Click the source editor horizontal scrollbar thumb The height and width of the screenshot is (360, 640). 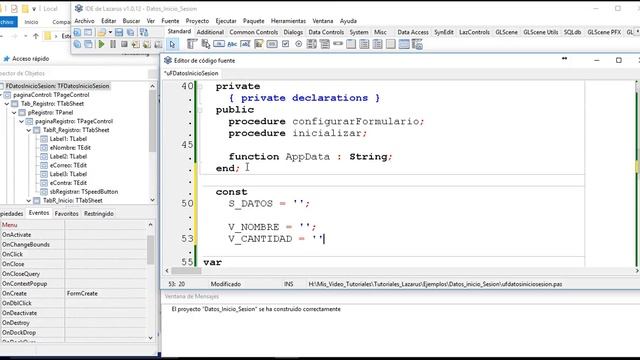click(186, 271)
